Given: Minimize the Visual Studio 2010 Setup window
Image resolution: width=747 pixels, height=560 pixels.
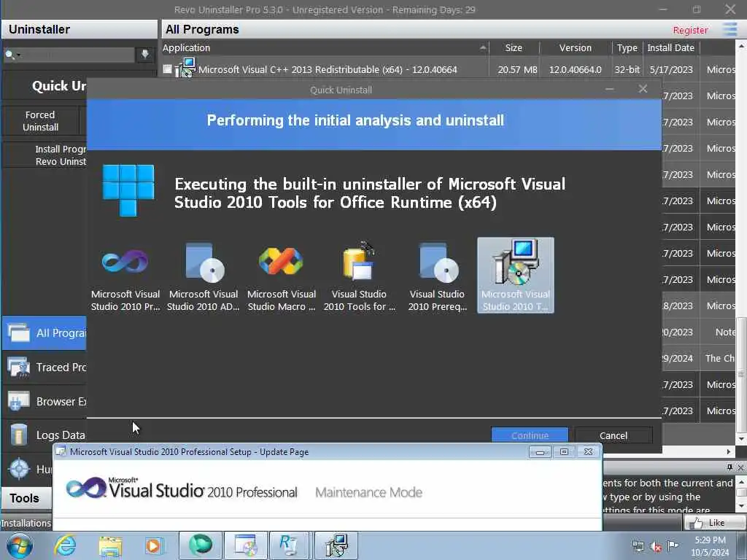Looking at the screenshot, I should tap(540, 452).
